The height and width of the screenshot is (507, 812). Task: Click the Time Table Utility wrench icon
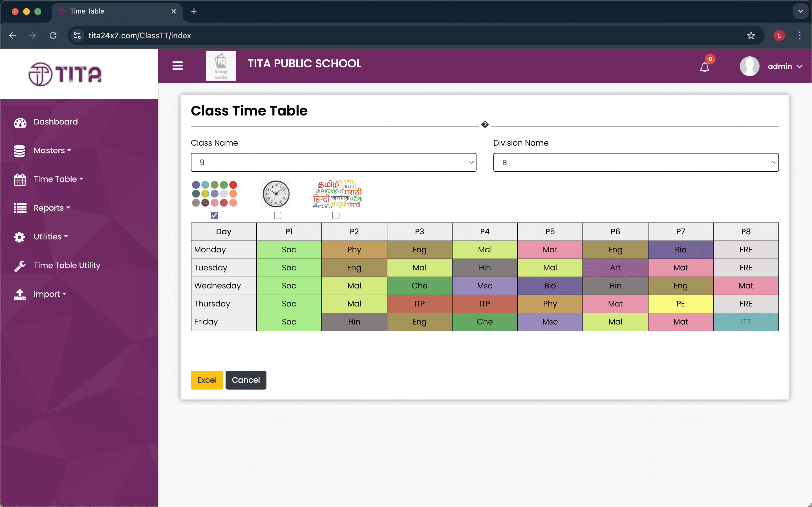(x=20, y=266)
